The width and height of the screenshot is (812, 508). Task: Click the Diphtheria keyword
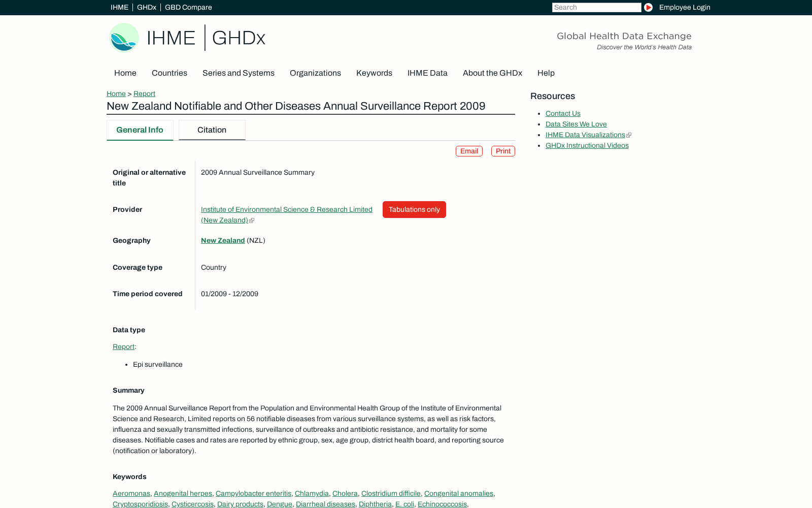[375, 504]
